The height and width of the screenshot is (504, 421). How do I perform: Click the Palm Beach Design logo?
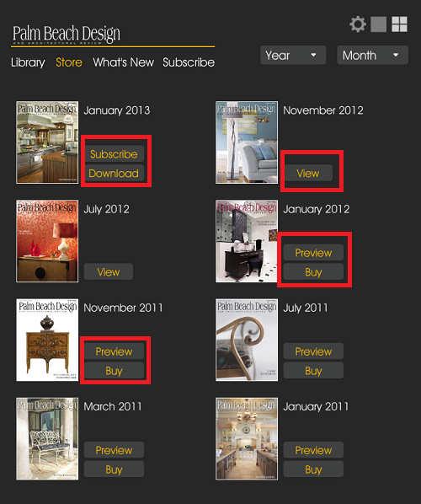pyautogui.click(x=67, y=35)
